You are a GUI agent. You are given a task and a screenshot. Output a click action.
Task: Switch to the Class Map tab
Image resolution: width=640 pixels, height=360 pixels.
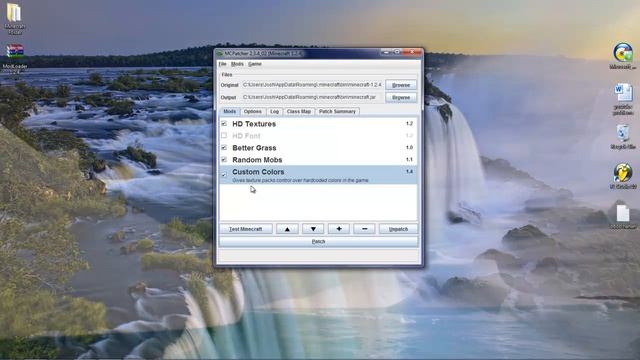(x=299, y=111)
